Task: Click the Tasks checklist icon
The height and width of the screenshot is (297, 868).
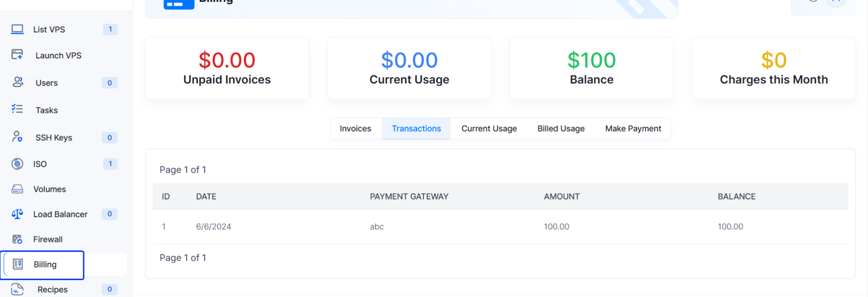Action: tap(17, 109)
